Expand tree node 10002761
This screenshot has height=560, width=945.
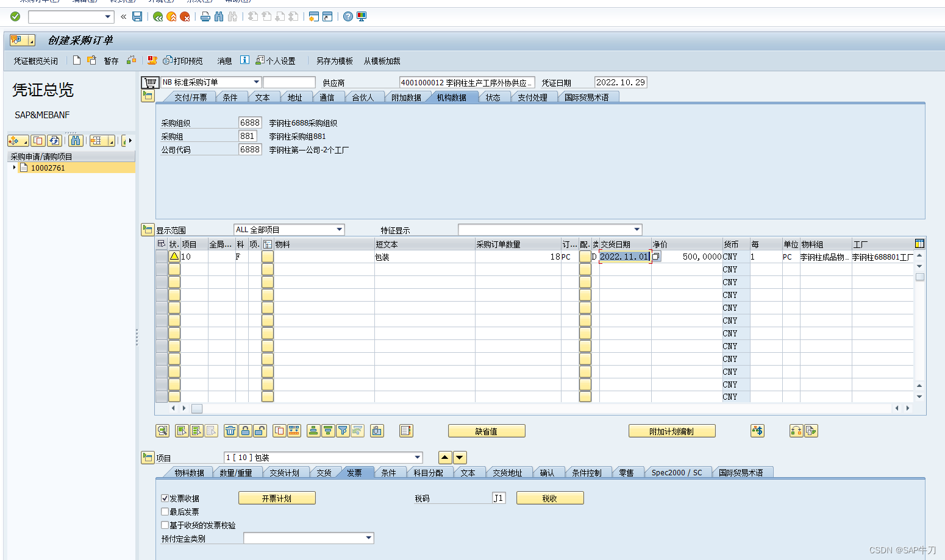pyautogui.click(x=14, y=168)
